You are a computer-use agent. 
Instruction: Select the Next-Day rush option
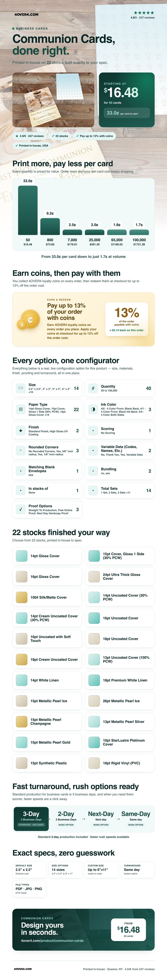[x=101, y=818]
